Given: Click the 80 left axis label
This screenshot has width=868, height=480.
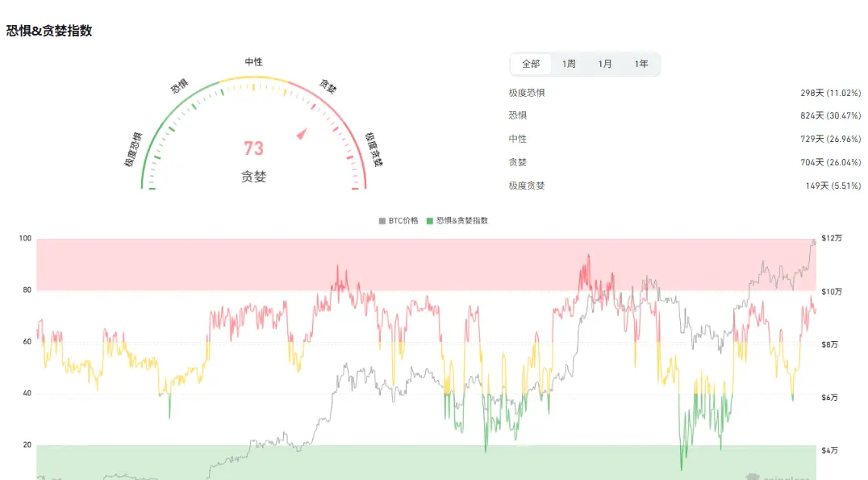Looking at the screenshot, I should [x=27, y=290].
